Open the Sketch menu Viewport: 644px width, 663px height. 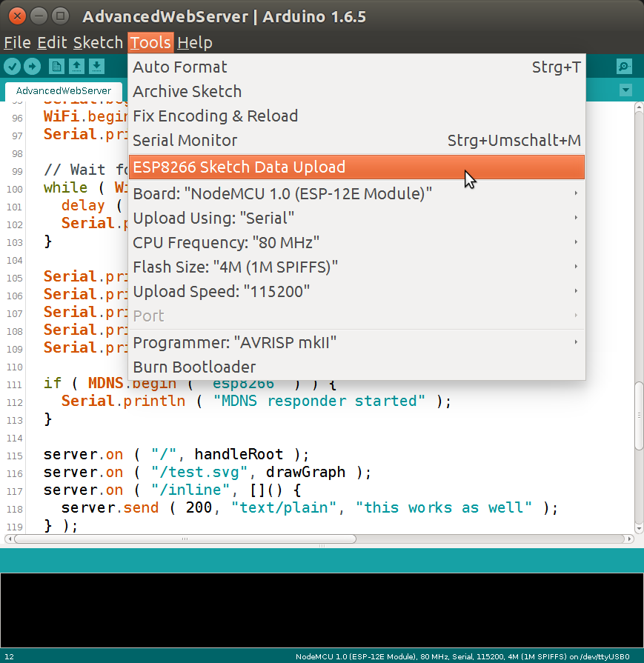98,43
